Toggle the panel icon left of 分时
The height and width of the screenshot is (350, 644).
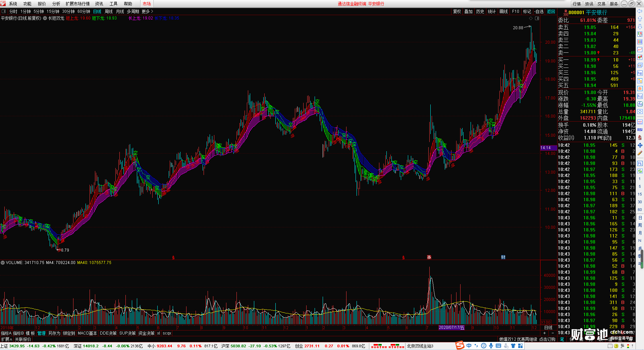4,11
